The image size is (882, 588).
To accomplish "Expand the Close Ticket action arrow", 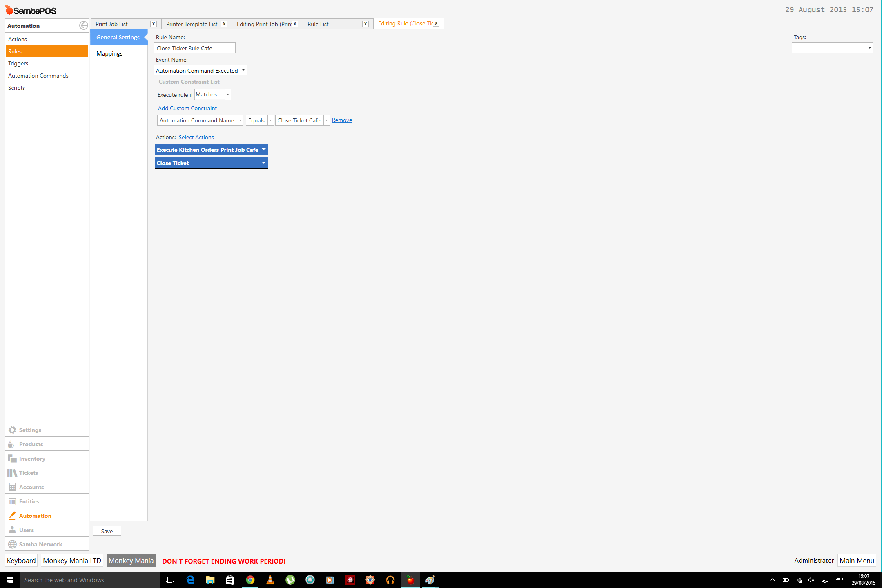I will 264,163.
